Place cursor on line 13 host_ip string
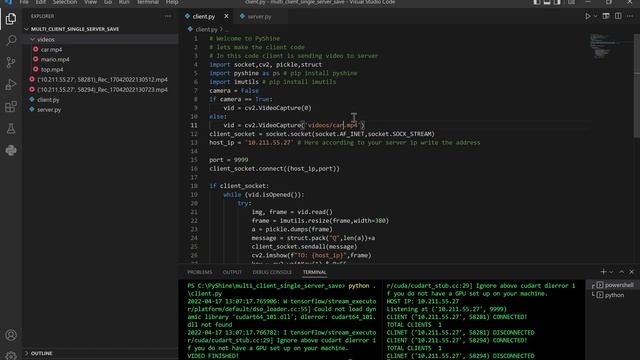Viewport: 640px width, 360px height. coord(269,142)
